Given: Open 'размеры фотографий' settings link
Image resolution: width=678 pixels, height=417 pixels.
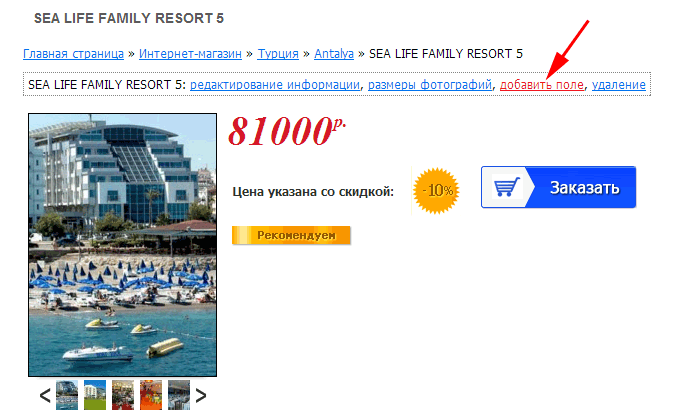Looking at the screenshot, I should coord(430,85).
